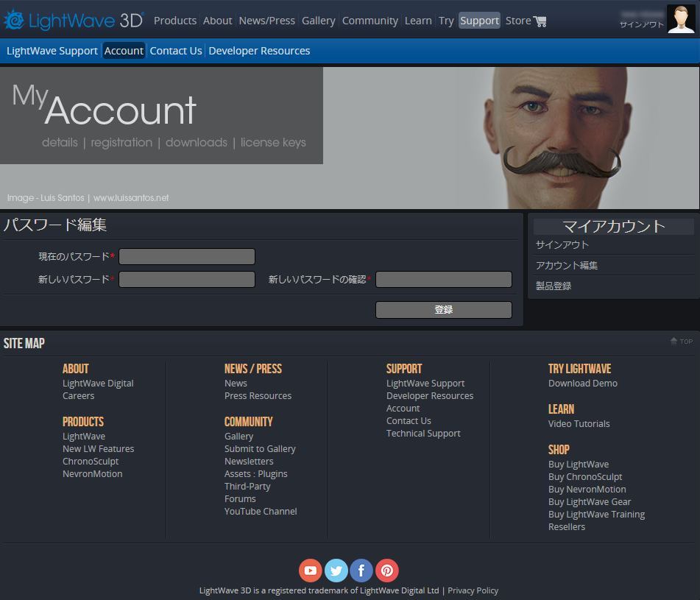Open Buy LightWave Gear link

click(590, 502)
